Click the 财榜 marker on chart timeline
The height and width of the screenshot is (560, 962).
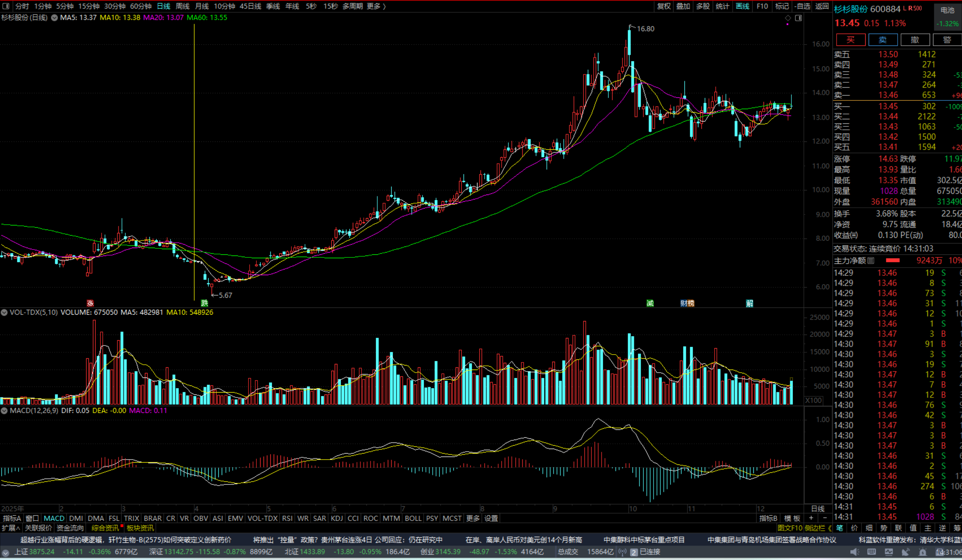coord(687,303)
